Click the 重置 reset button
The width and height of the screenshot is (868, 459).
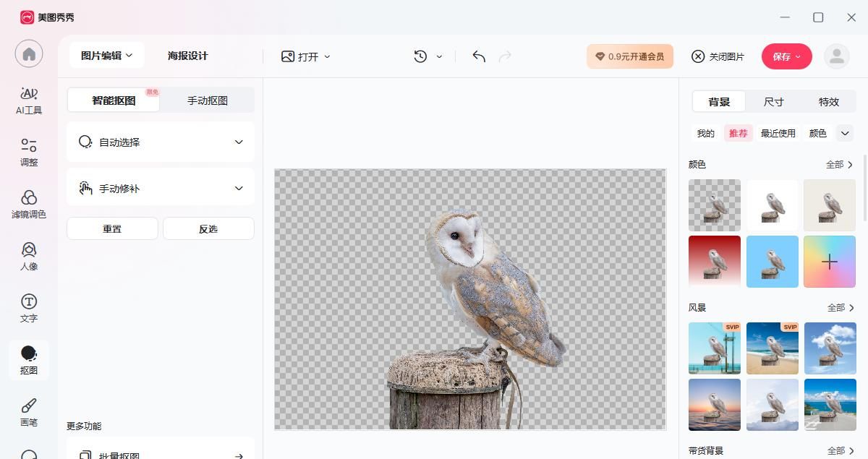pos(112,228)
